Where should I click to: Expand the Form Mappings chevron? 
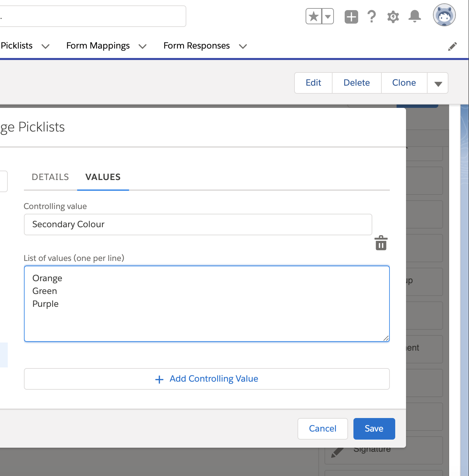(x=142, y=46)
